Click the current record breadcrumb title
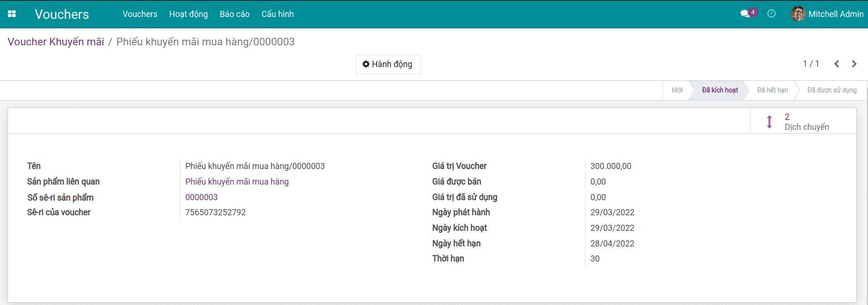 [206, 42]
